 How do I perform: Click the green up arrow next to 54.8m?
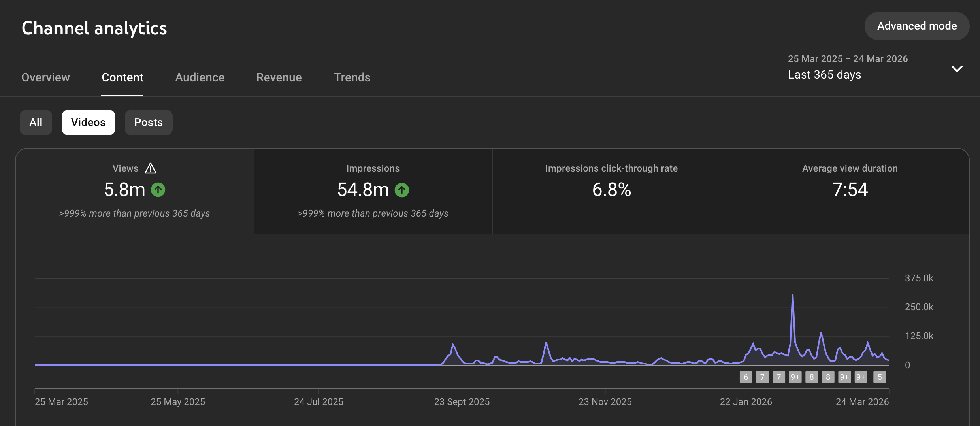pyautogui.click(x=402, y=190)
